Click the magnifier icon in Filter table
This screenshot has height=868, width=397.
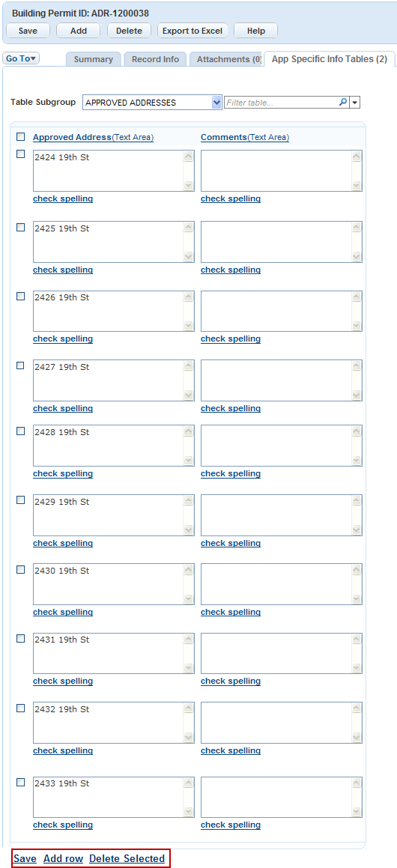343,102
